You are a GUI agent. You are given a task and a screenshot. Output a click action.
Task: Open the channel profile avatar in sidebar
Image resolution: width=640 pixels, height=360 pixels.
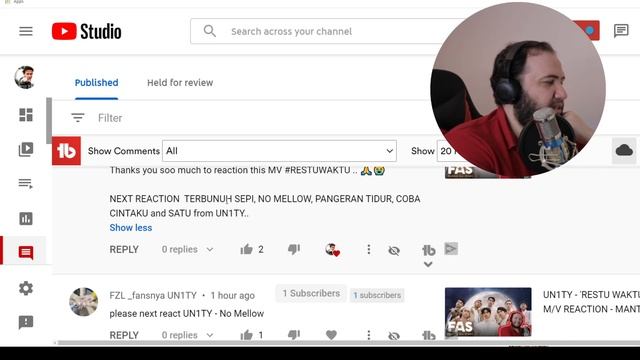[24, 77]
